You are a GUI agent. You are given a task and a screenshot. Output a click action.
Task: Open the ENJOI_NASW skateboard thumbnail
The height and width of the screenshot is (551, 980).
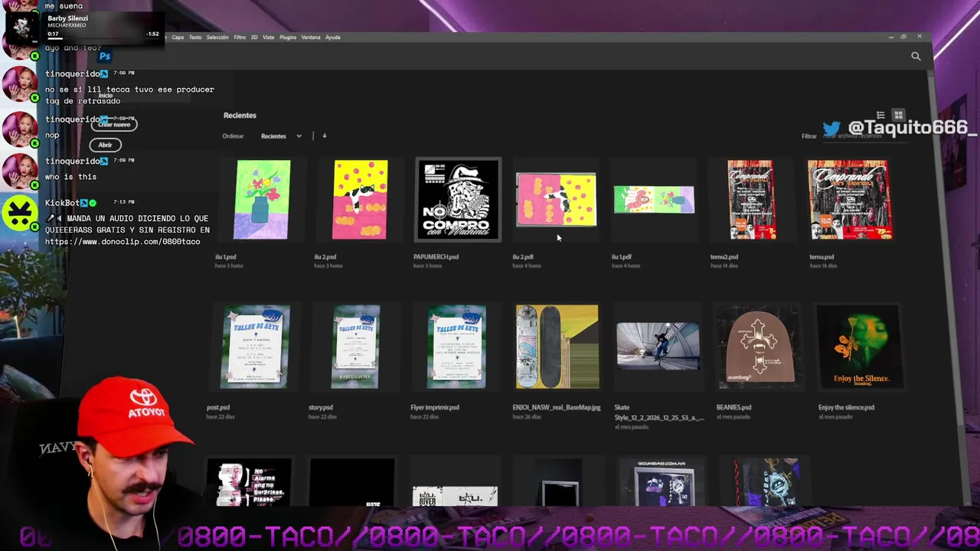click(x=557, y=347)
